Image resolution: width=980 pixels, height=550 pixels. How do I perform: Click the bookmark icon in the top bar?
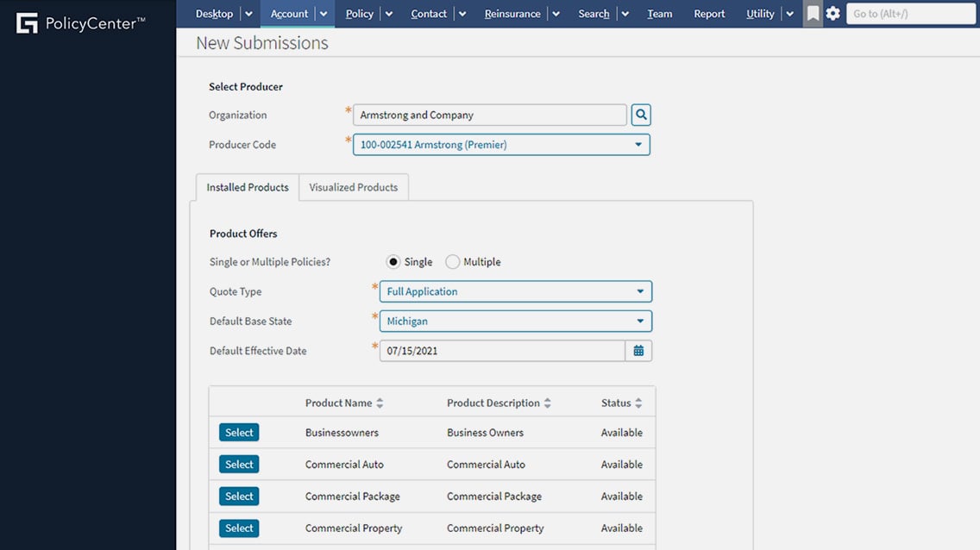(x=812, y=14)
